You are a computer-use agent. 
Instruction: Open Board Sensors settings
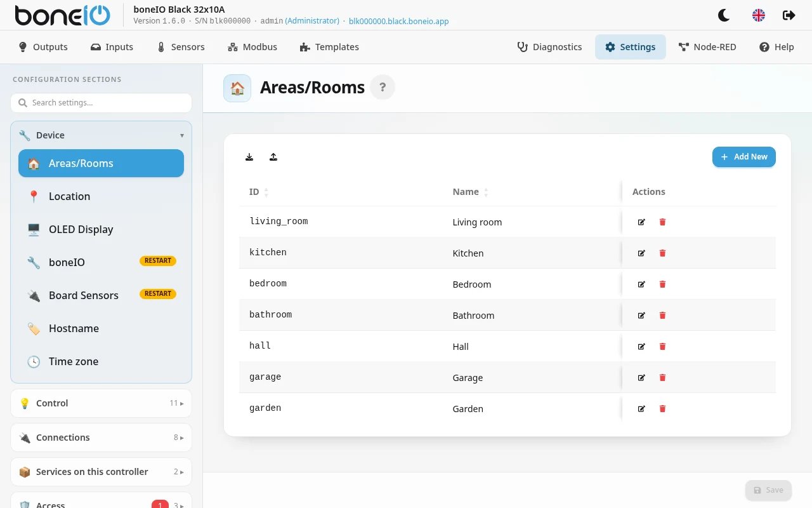[101, 295]
